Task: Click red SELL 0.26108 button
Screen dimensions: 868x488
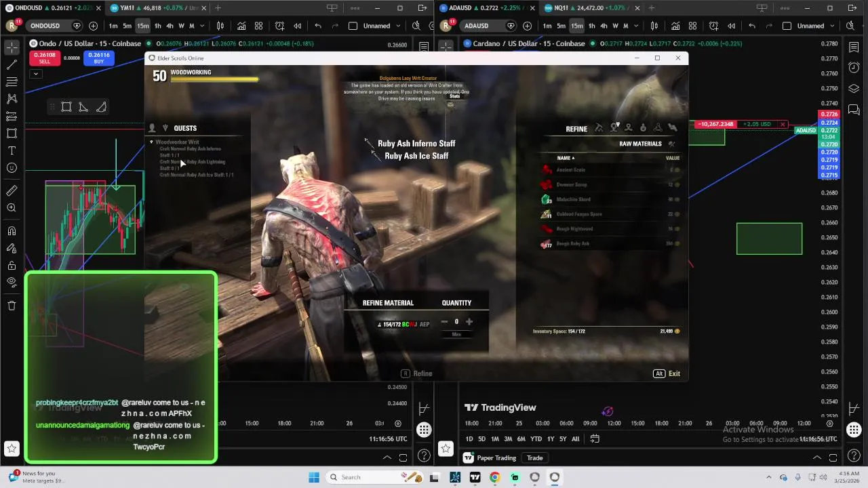Action: pyautogui.click(x=45, y=58)
